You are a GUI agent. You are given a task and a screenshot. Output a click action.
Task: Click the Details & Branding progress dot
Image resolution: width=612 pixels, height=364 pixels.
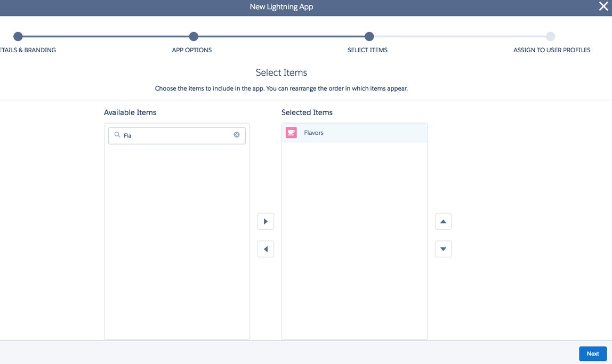coord(18,36)
